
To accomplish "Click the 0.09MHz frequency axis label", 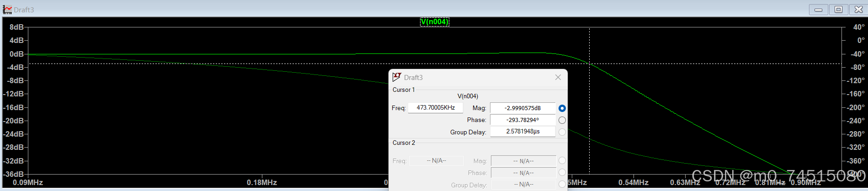I will [28, 182].
